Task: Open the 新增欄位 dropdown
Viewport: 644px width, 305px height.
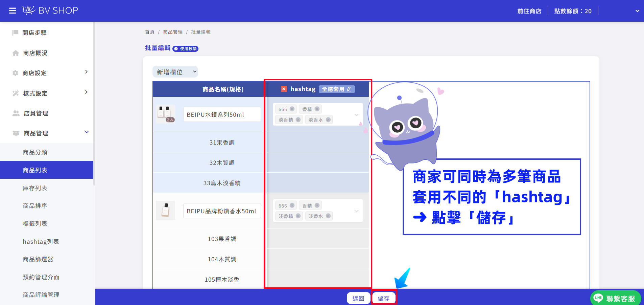Action: [x=175, y=72]
